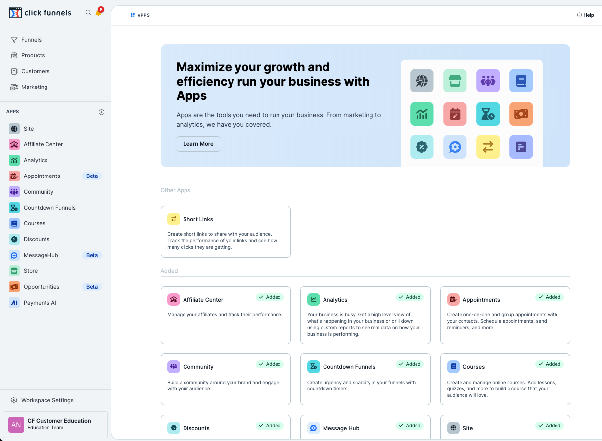This screenshot has width=602, height=441.
Task: Click Added badge on Site card
Action: tap(549, 425)
